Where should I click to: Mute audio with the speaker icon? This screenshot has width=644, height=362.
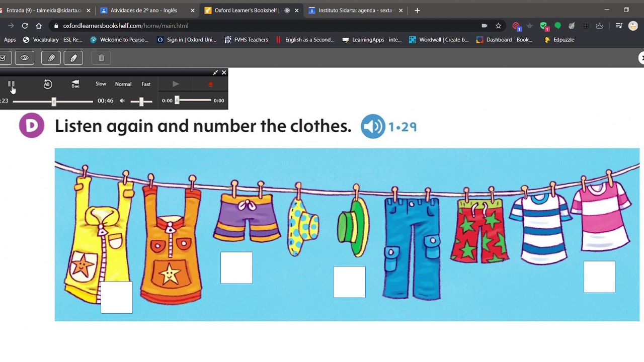click(x=122, y=101)
